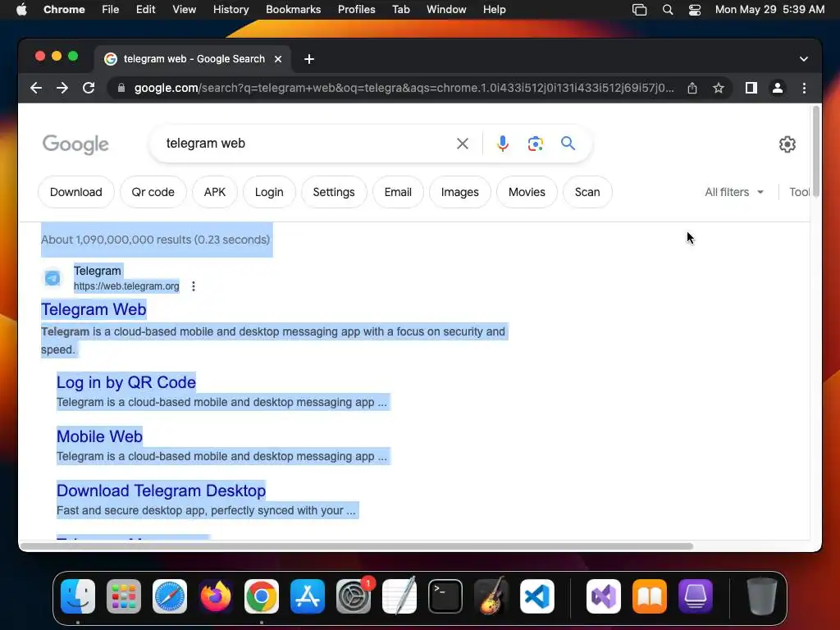Open the three-dot menu beside web.telegram.org

pyautogui.click(x=194, y=286)
